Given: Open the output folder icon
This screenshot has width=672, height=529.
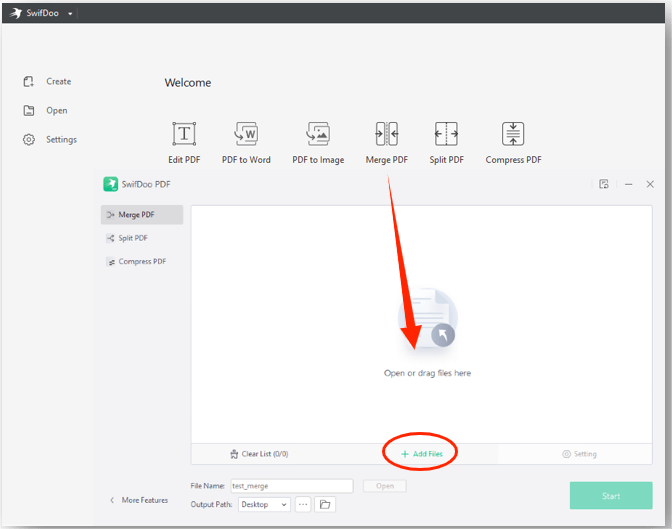Looking at the screenshot, I should pos(325,505).
